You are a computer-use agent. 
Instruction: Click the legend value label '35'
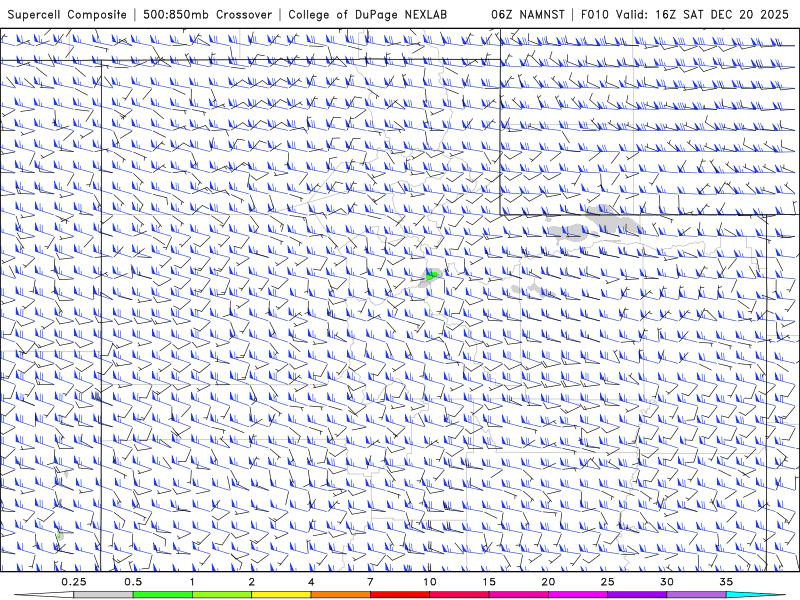(x=726, y=582)
